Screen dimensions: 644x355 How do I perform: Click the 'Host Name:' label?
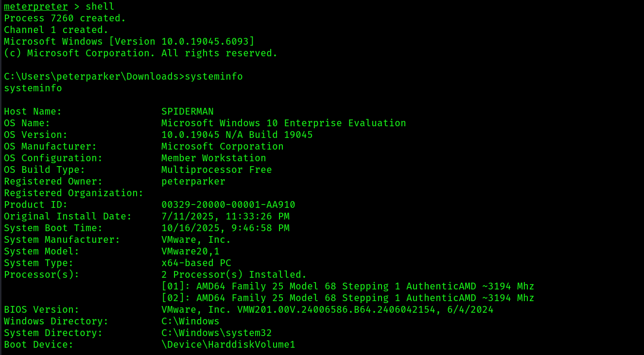[33, 112]
